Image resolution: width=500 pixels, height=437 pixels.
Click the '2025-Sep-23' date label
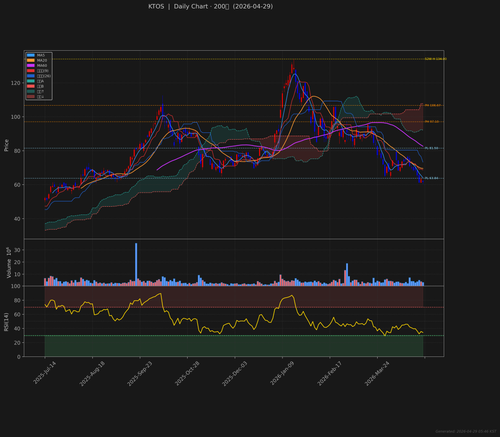click(139, 374)
